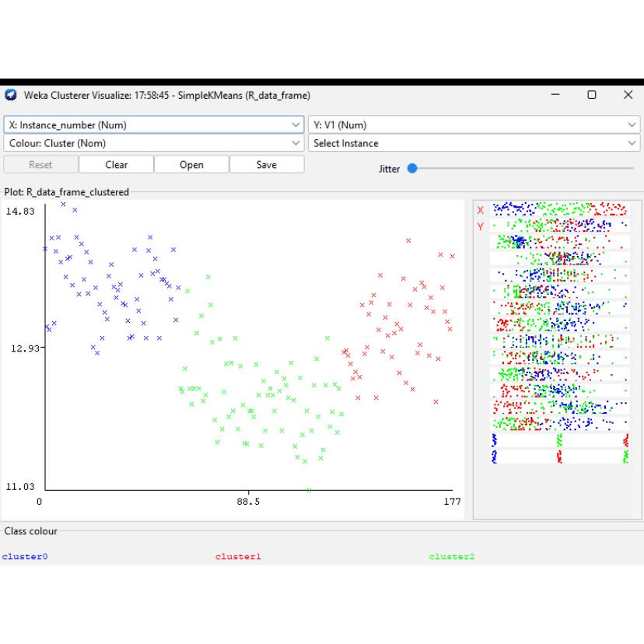Viewport: 644px width, 644px height.
Task: Click the cluster1 class colour label
Action: [x=238, y=557]
